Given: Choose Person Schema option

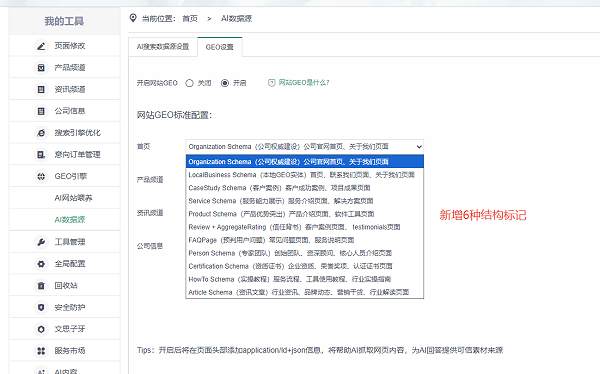Looking at the screenshot, I should click(305, 253).
